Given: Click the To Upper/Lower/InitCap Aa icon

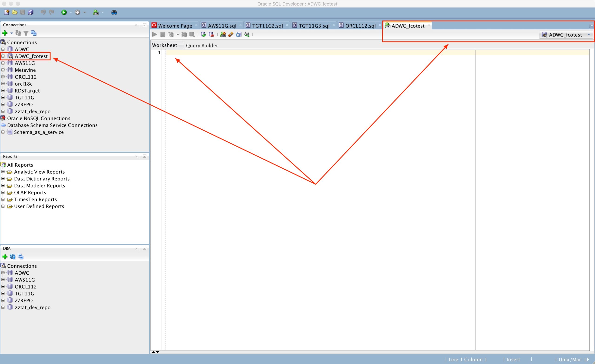Looking at the screenshot, I should [247, 35].
